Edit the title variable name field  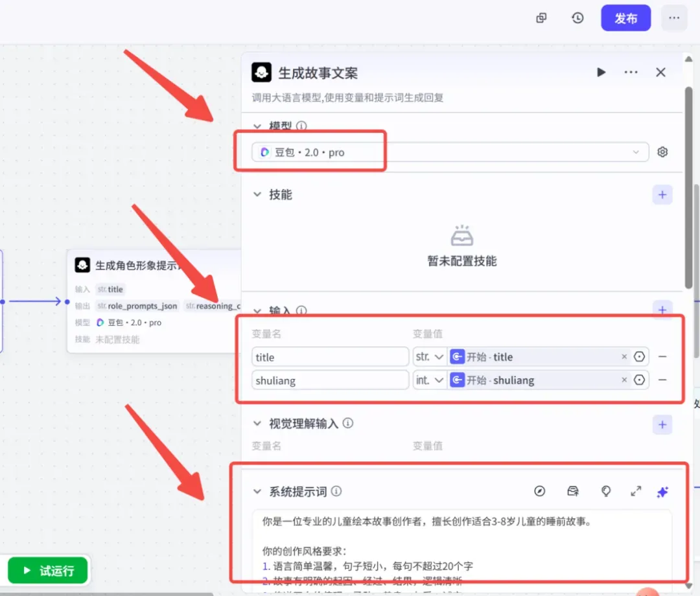330,357
